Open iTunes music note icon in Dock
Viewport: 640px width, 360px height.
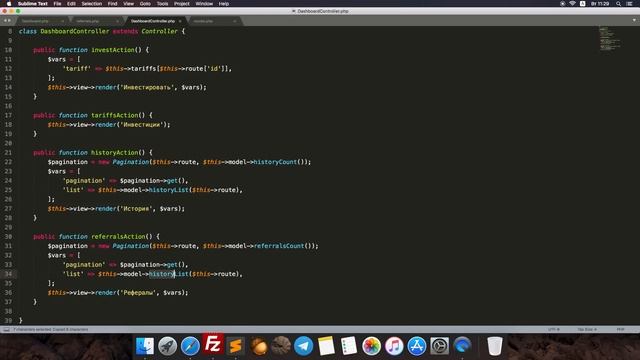pyautogui.click(x=394, y=346)
